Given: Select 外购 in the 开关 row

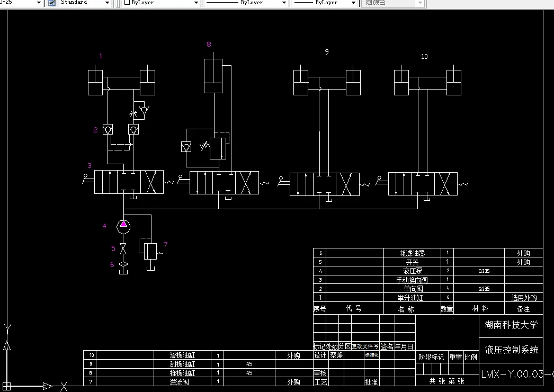Looking at the screenshot, I should pyautogui.click(x=524, y=262).
